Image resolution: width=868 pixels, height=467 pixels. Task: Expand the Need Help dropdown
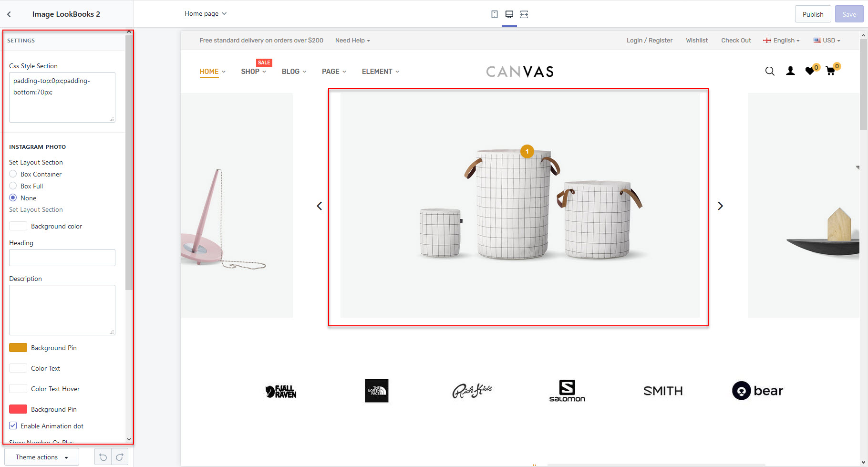click(x=352, y=41)
